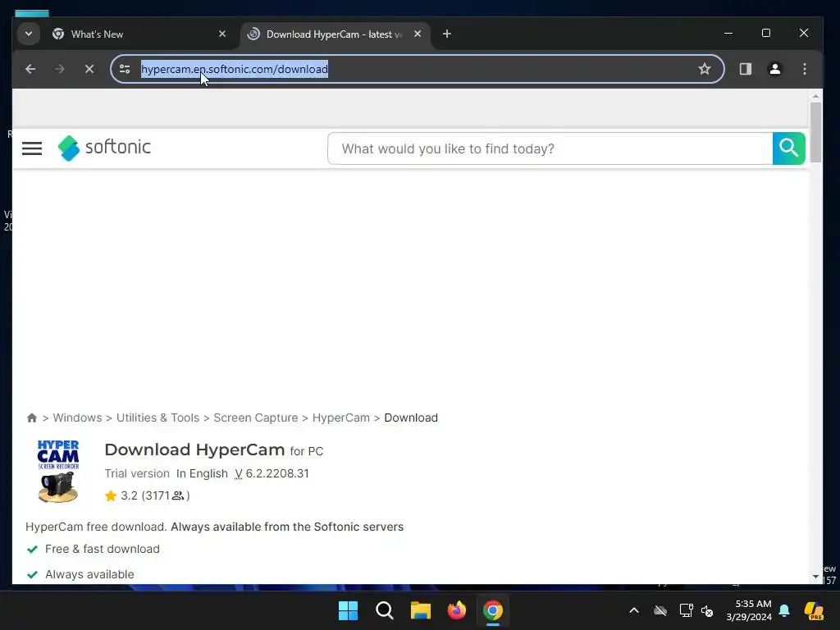The height and width of the screenshot is (630, 840).
Task: Open Softonic hamburger menu
Action: click(x=32, y=148)
